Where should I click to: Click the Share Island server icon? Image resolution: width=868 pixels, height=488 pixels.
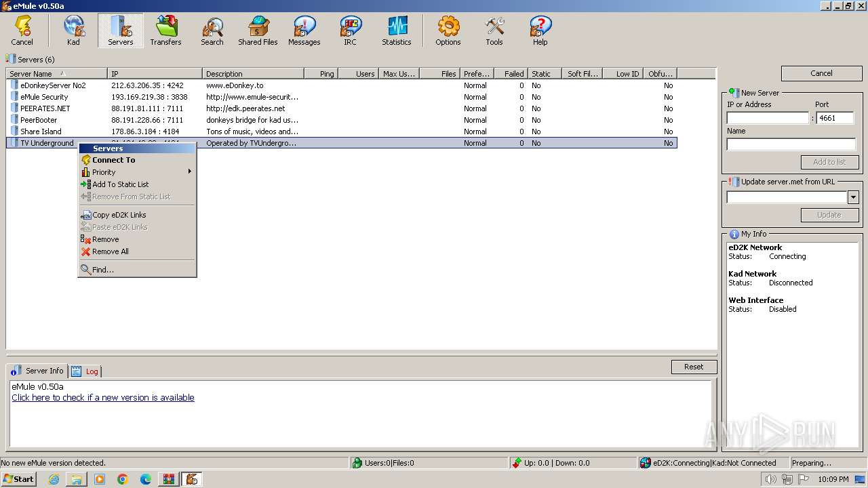click(x=14, y=131)
